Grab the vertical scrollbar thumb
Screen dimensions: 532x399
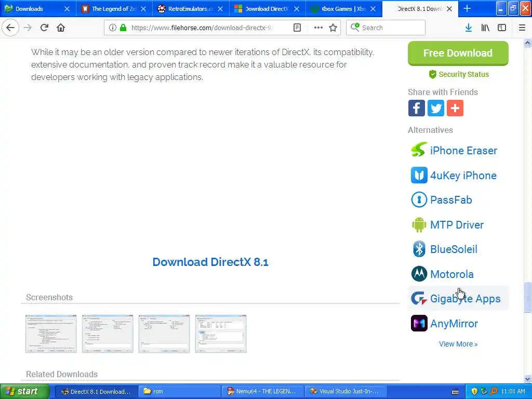coord(528,297)
